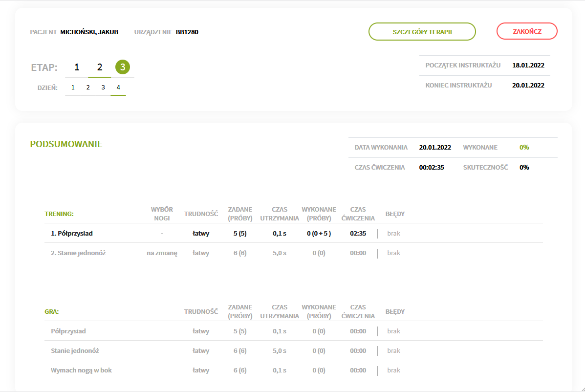Select Dzień 3 in day selector
585x392 pixels.
point(103,87)
